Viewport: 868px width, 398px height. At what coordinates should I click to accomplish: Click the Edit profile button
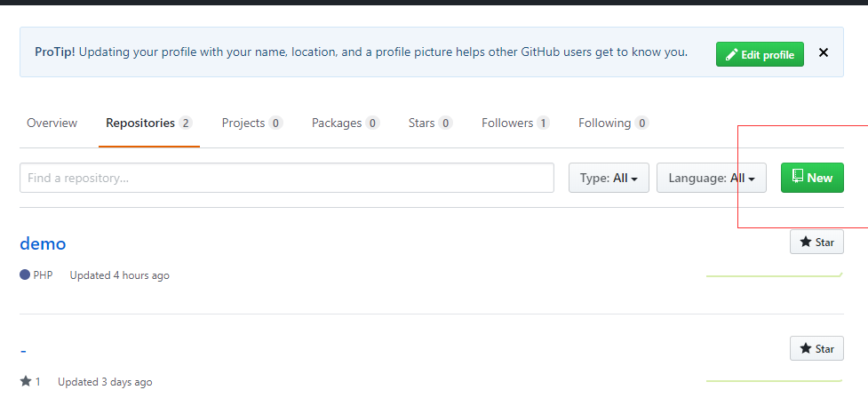click(x=760, y=54)
